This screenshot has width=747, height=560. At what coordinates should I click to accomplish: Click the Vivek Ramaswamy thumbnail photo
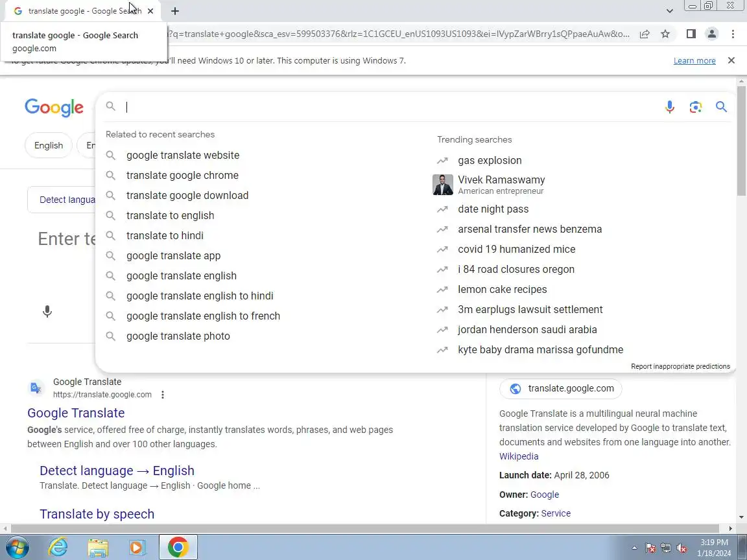tap(443, 185)
